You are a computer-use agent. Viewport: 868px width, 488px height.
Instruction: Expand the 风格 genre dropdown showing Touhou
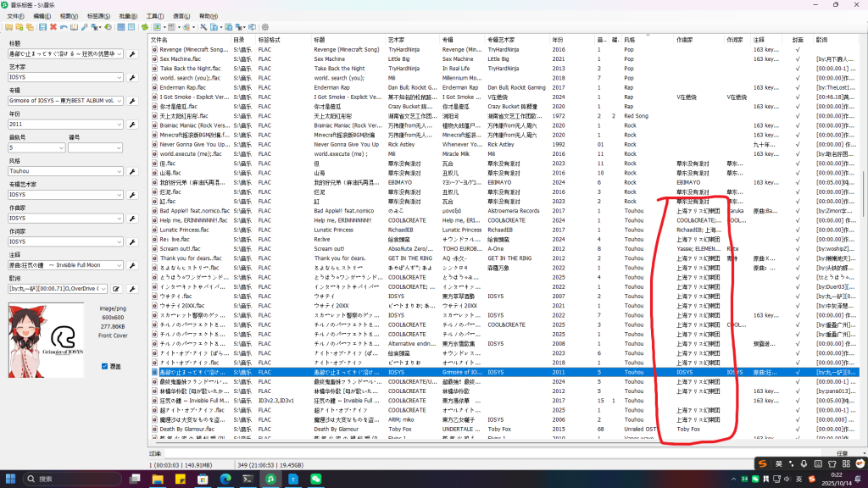[120, 171]
